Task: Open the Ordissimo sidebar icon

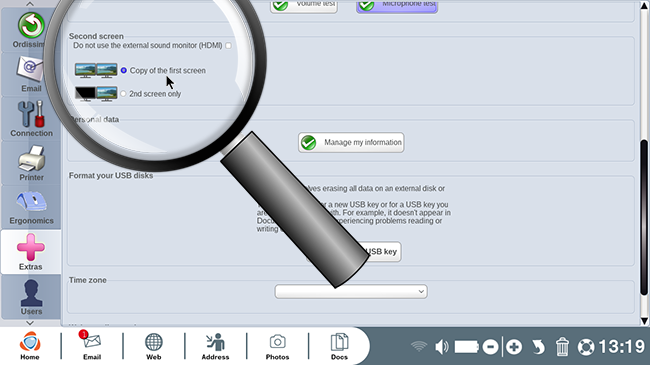Action: coord(31,29)
